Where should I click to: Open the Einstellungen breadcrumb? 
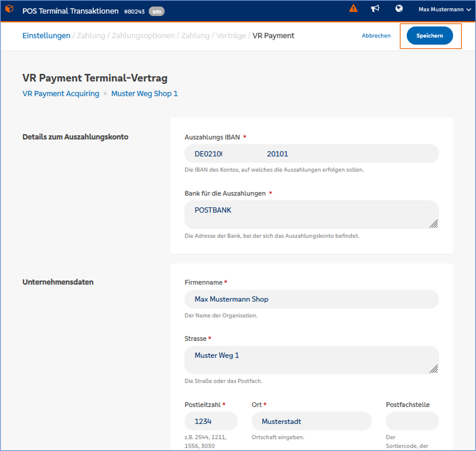(x=46, y=36)
